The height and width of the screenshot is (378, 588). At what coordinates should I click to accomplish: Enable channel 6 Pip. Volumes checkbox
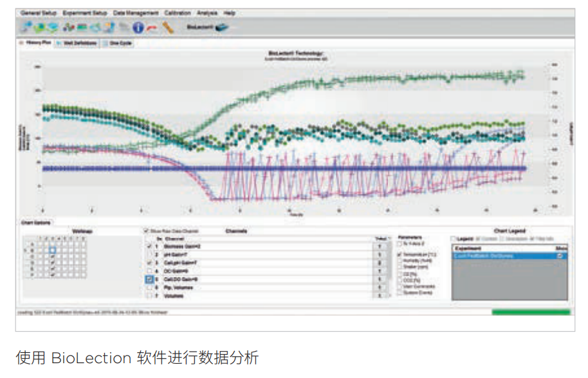tap(149, 288)
